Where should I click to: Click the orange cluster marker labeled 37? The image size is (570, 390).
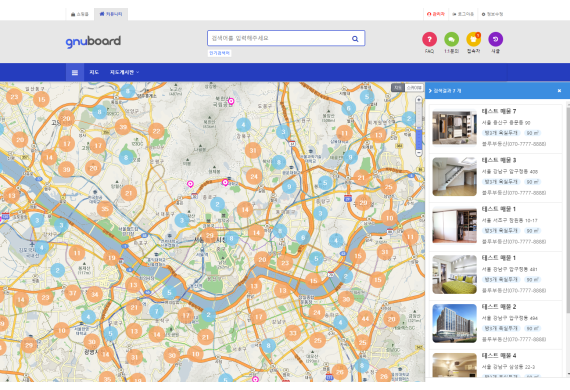[x=73, y=293]
